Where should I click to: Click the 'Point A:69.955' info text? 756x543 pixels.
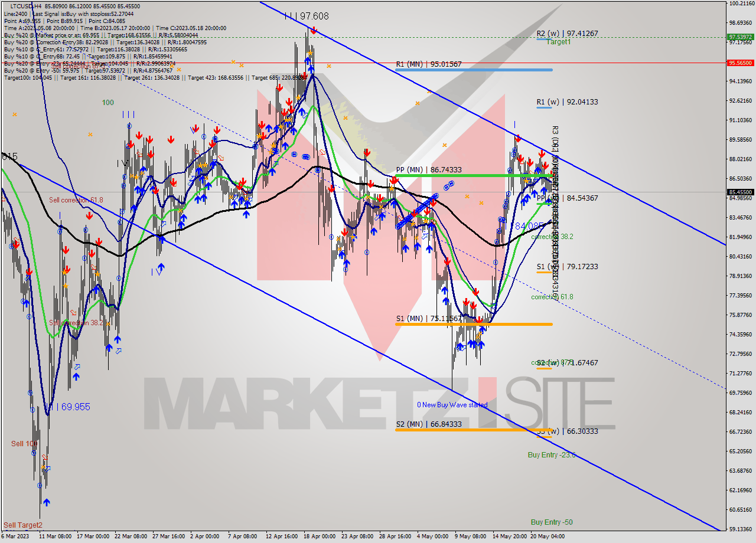pyautogui.click(x=22, y=20)
